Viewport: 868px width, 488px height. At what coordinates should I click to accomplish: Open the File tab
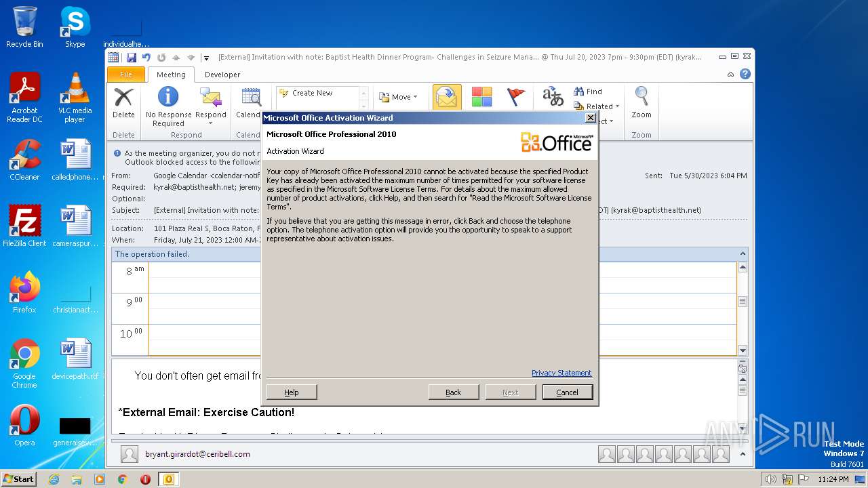[126, 75]
